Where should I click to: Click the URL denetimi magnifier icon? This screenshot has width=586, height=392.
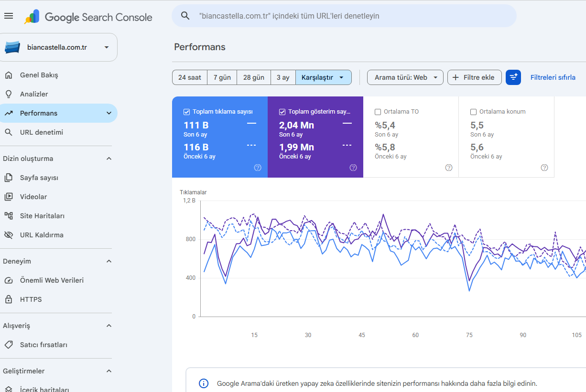point(8,132)
